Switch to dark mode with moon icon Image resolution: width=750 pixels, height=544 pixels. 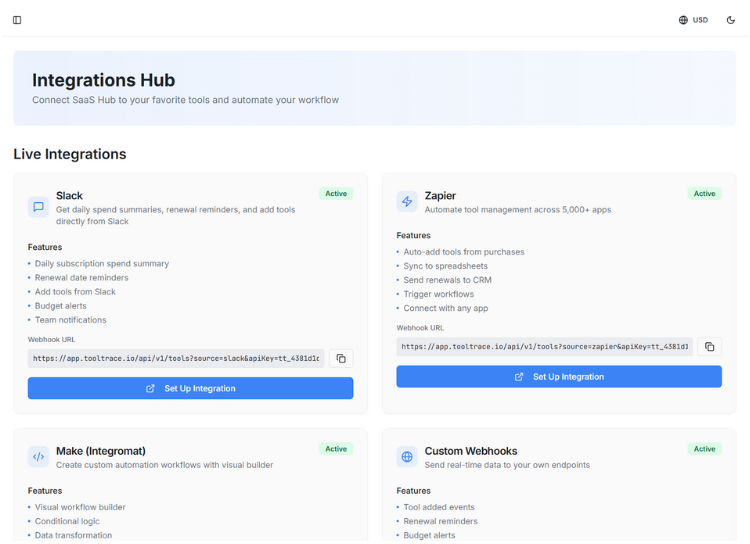tap(730, 20)
